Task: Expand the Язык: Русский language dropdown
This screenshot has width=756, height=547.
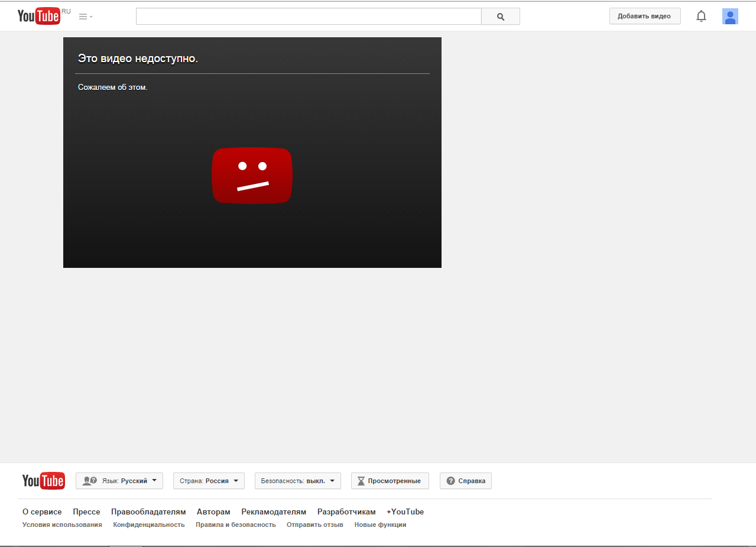Action: pyautogui.click(x=119, y=481)
